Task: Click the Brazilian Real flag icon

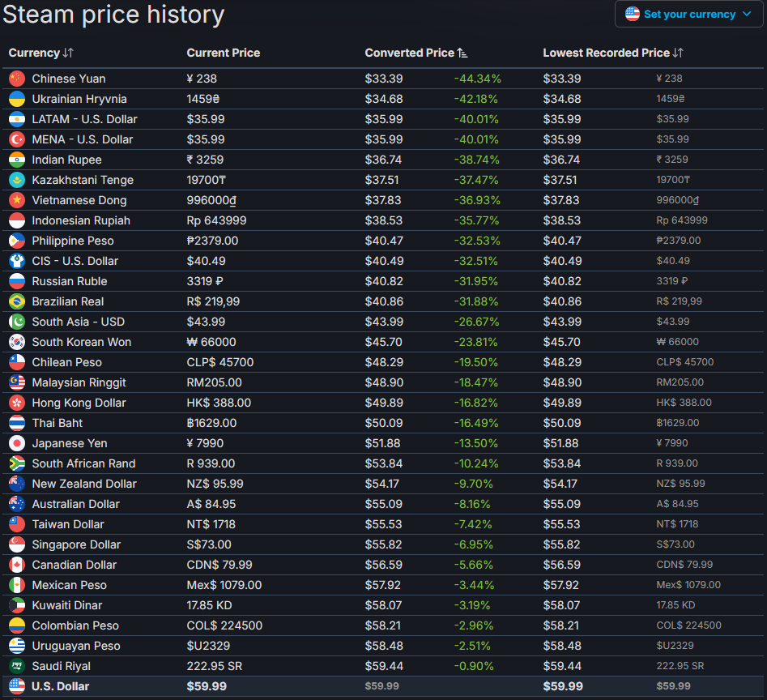Action: coord(17,301)
